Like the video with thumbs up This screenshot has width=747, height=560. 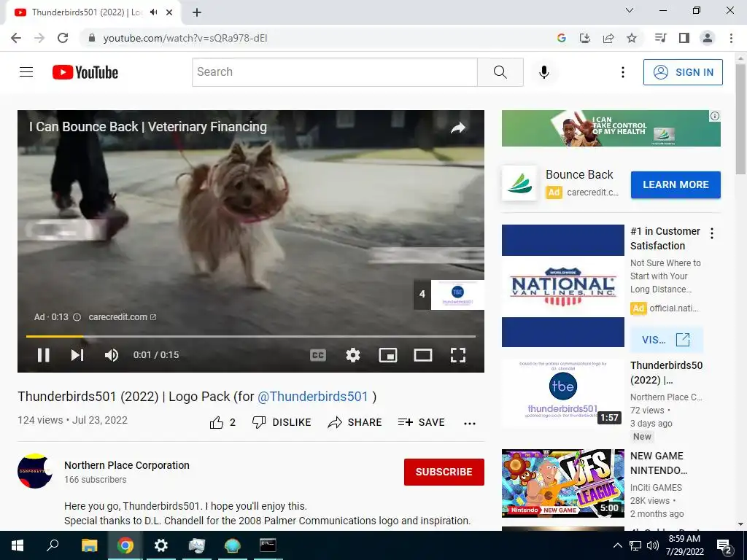tap(222, 422)
